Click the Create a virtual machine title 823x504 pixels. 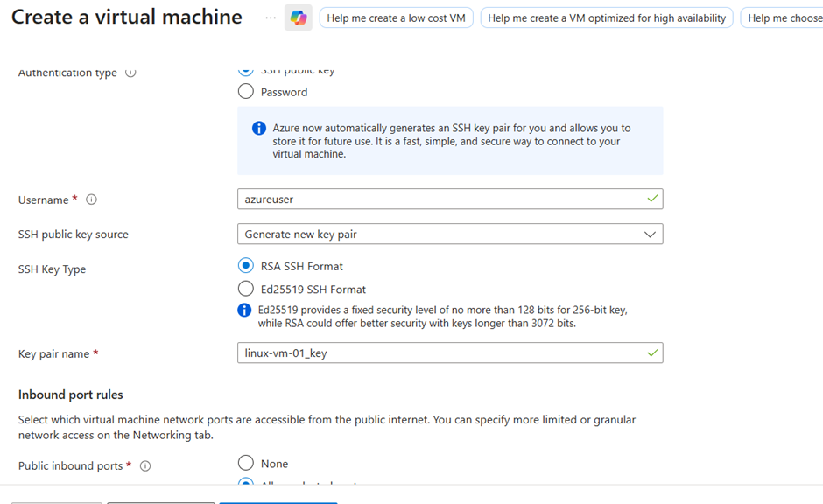pos(126,17)
